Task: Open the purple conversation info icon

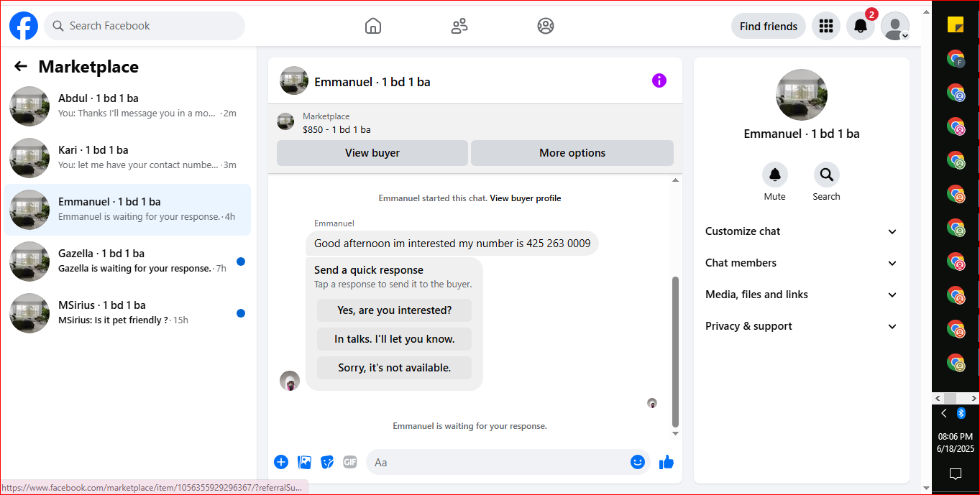Action: click(x=659, y=80)
